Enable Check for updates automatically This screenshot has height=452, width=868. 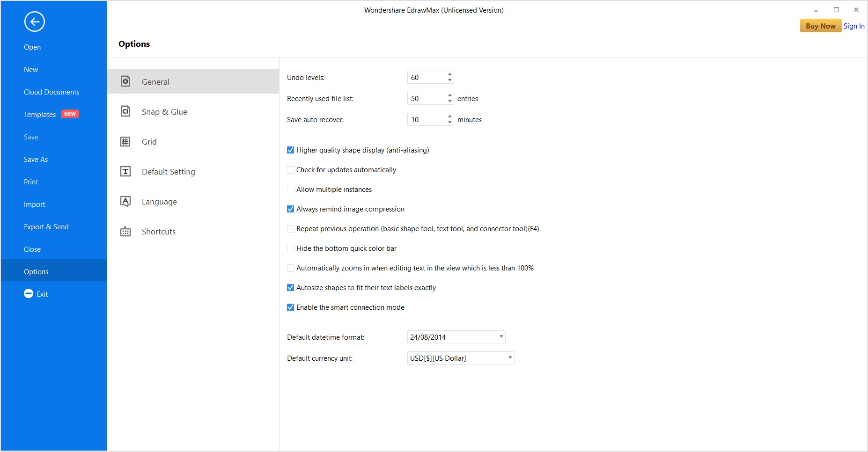[x=290, y=169]
